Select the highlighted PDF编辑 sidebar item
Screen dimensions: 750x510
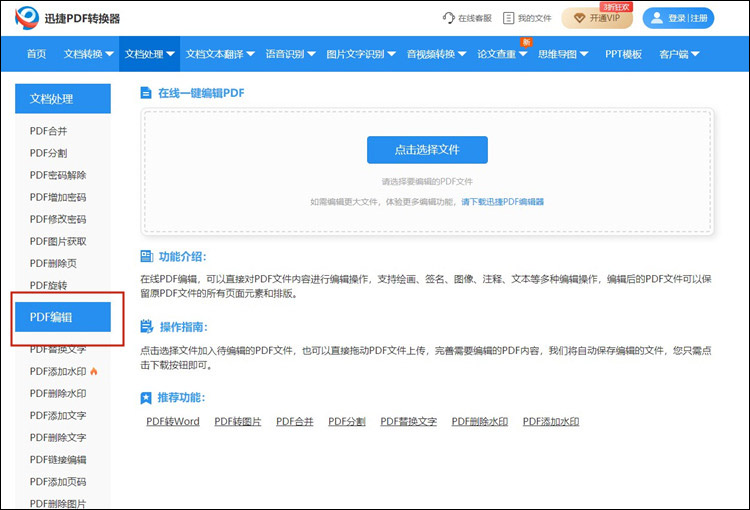tap(63, 317)
